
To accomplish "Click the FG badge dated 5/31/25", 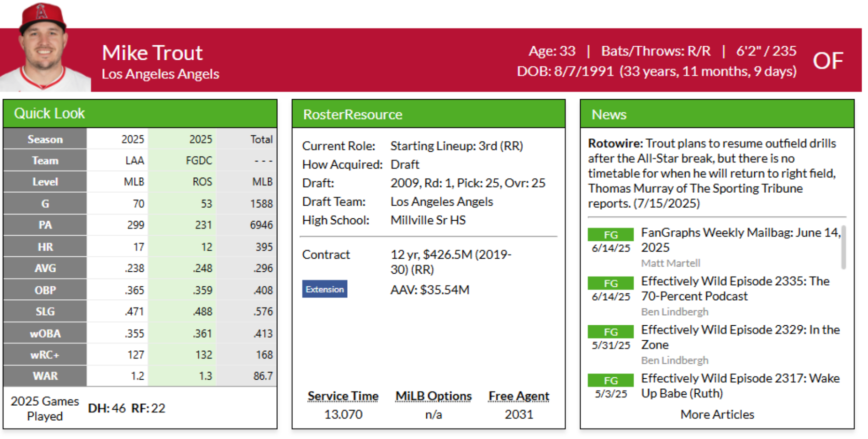I will (610, 332).
